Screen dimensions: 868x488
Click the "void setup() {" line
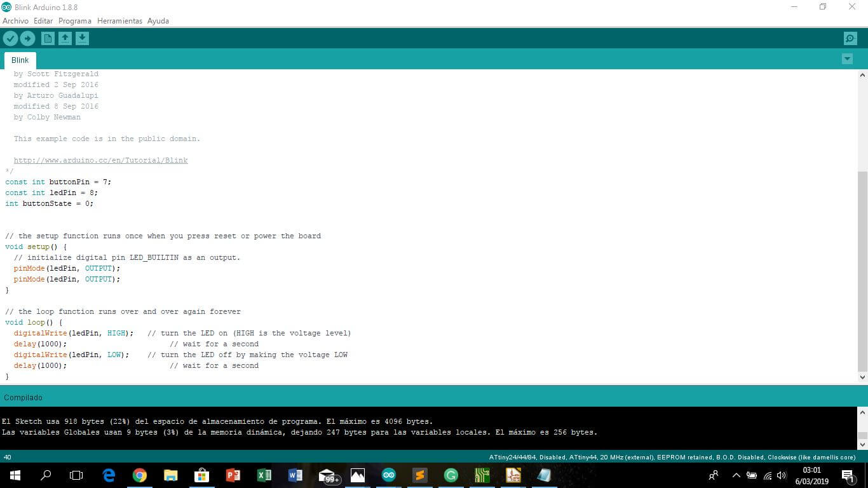[x=36, y=247]
